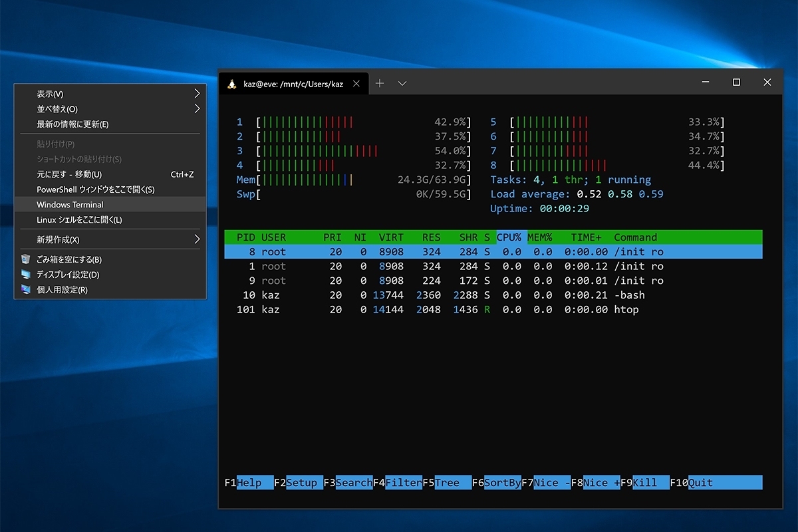Viewport: 798px width, 532px height.
Task: Click the Linux penguin icon in terminal tab
Action: click(232, 84)
